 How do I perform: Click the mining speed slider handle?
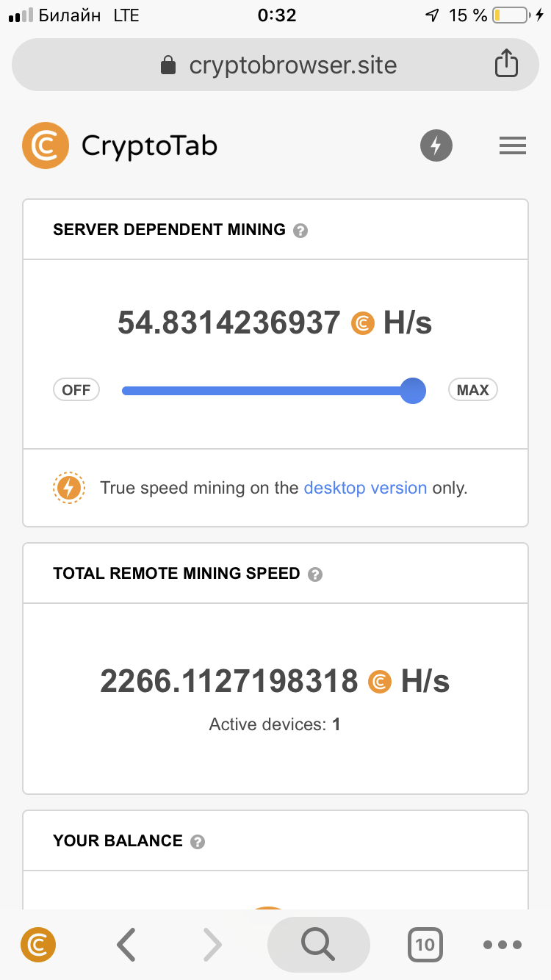coord(413,390)
